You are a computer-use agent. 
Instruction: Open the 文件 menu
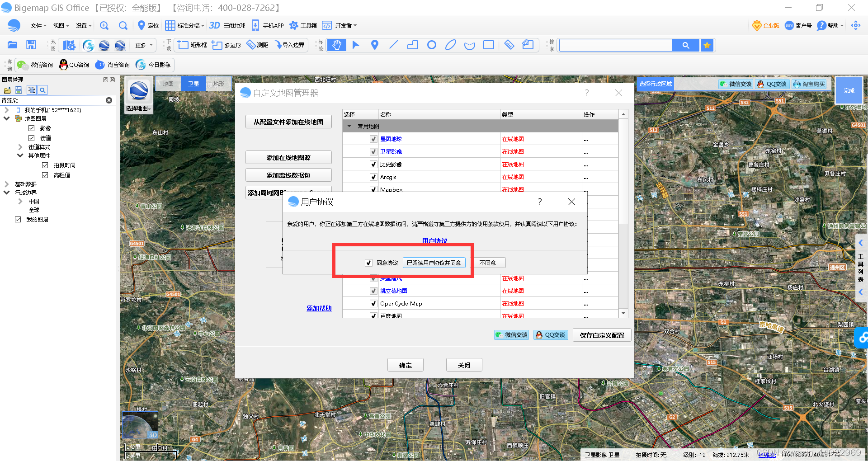(x=38, y=26)
